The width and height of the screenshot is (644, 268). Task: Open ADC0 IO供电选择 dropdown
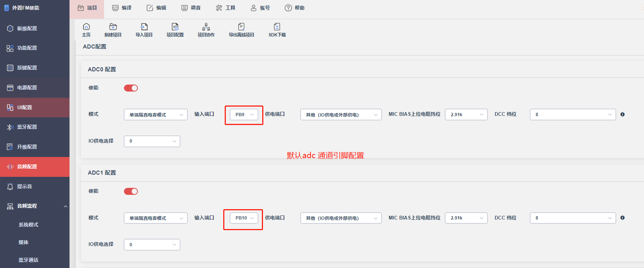(152, 141)
